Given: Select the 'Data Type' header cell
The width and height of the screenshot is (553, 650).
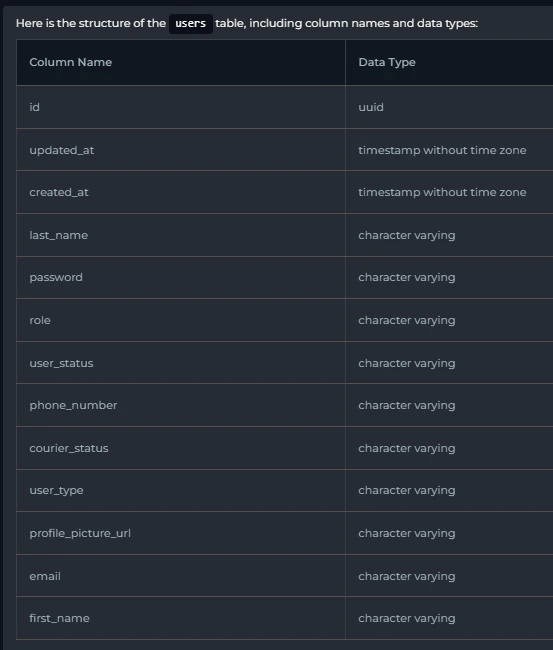Looking at the screenshot, I should (x=449, y=63).
